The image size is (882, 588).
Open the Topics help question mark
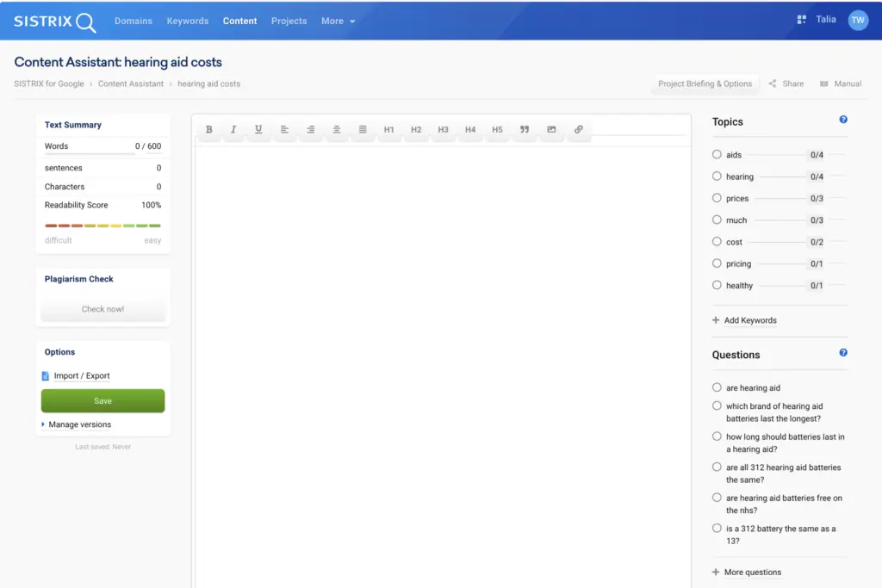[x=843, y=119]
